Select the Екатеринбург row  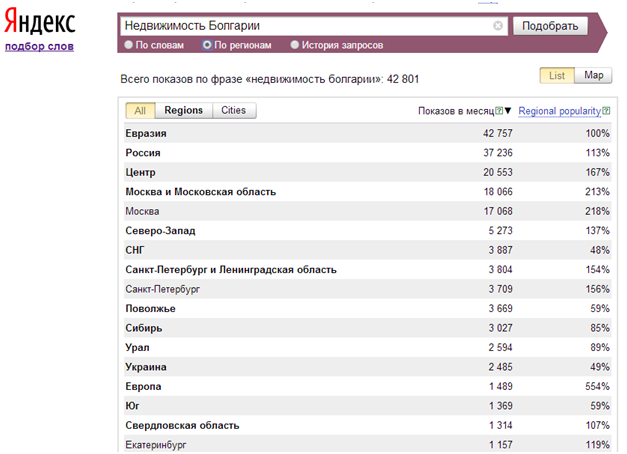(x=367, y=444)
